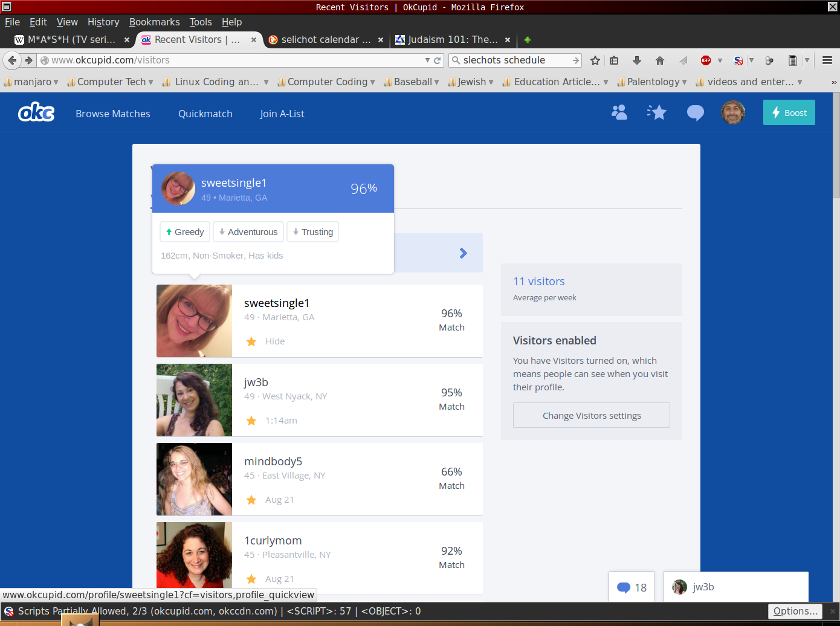Open the messages speech bubble icon in header
Viewport: 840px width, 626px height.
[696, 113]
